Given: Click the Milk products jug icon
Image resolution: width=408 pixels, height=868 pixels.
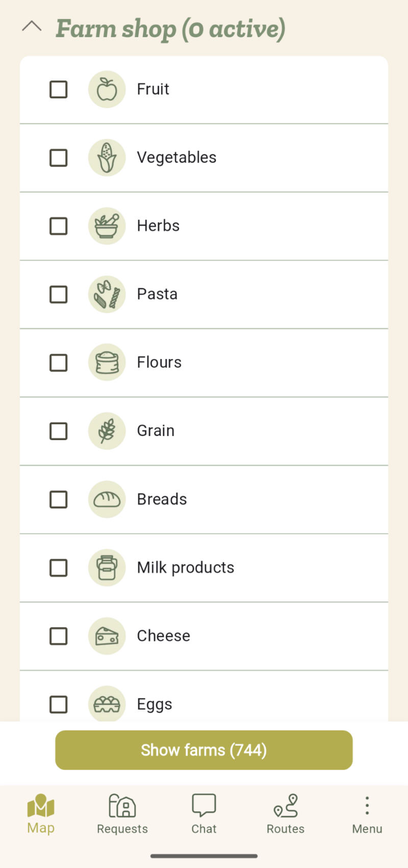Looking at the screenshot, I should pyautogui.click(x=107, y=568).
